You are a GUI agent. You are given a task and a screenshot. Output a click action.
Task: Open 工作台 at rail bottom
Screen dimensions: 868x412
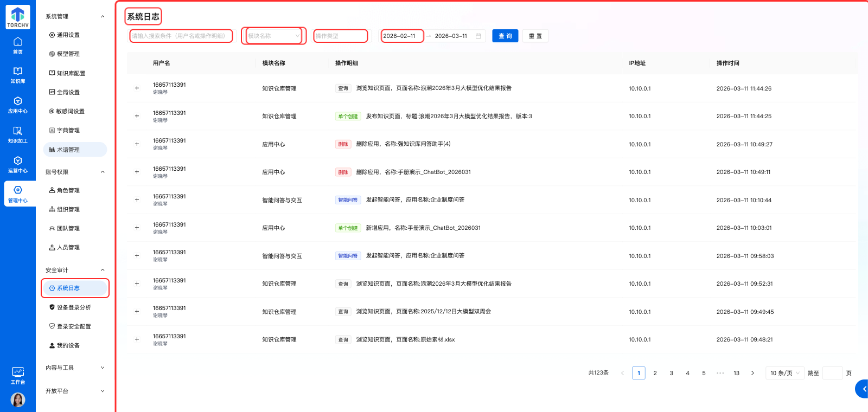coord(18,376)
